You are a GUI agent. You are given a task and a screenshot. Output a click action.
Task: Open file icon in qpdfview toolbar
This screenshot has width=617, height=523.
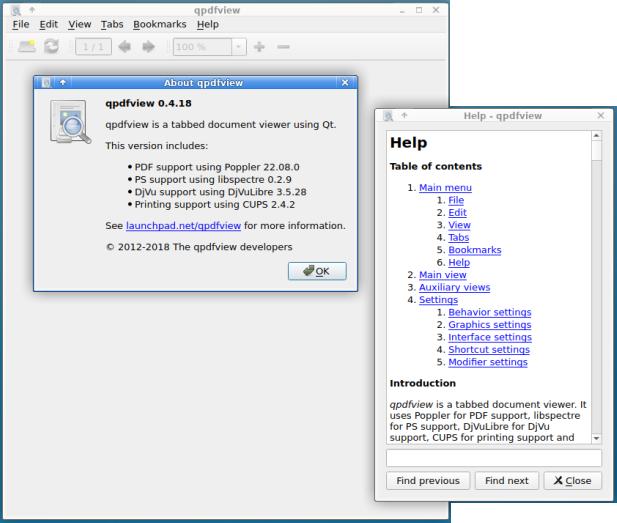27,47
